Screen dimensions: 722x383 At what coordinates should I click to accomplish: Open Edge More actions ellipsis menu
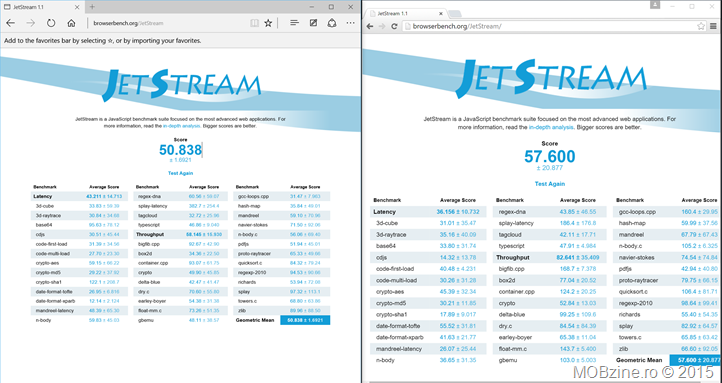(x=350, y=23)
